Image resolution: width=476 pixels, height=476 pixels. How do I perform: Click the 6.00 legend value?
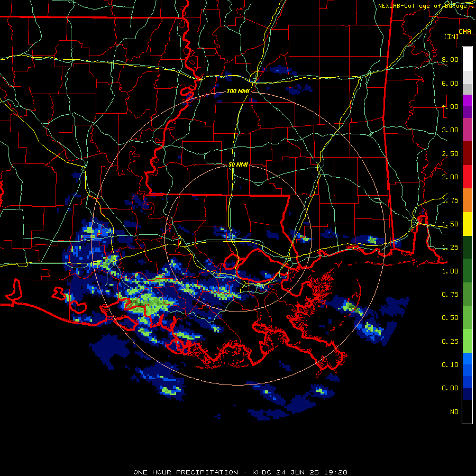click(x=450, y=83)
